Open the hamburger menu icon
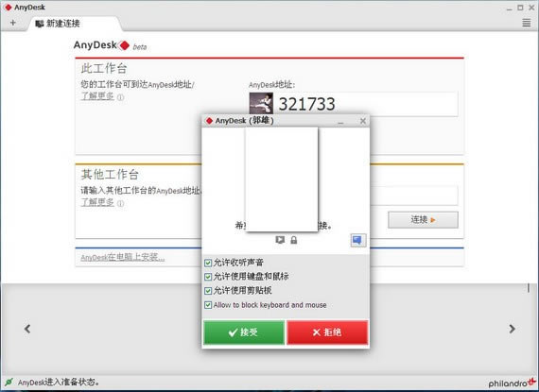Viewport: 539px width, 392px height. [526, 23]
